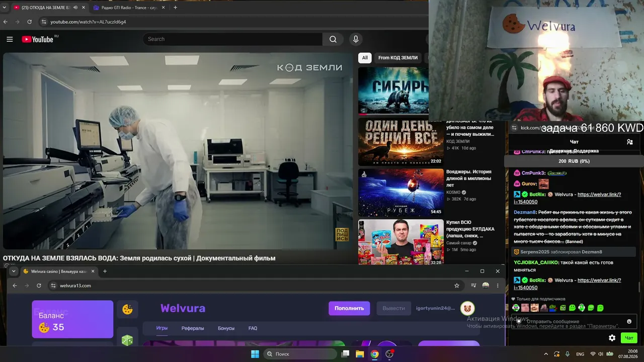Open the Chrome three-dot menu in Welvura window
Screen dimensions: 644x362
pyautogui.click(x=498, y=286)
